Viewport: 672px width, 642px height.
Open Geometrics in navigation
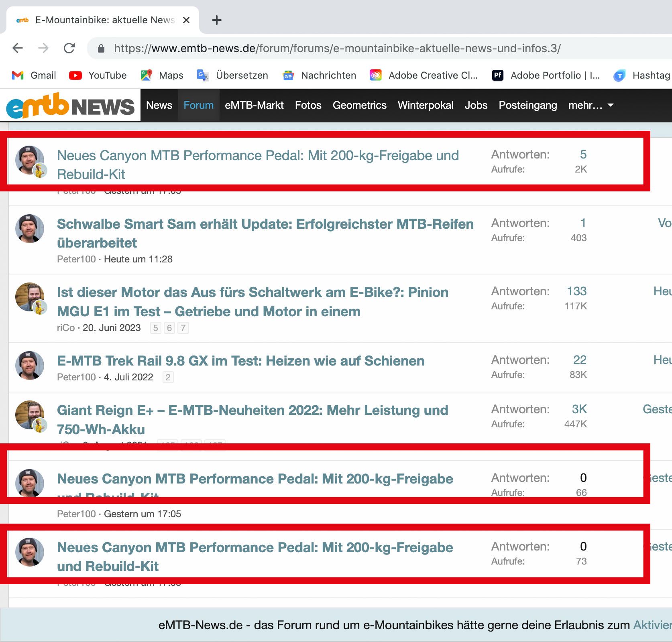tap(360, 105)
